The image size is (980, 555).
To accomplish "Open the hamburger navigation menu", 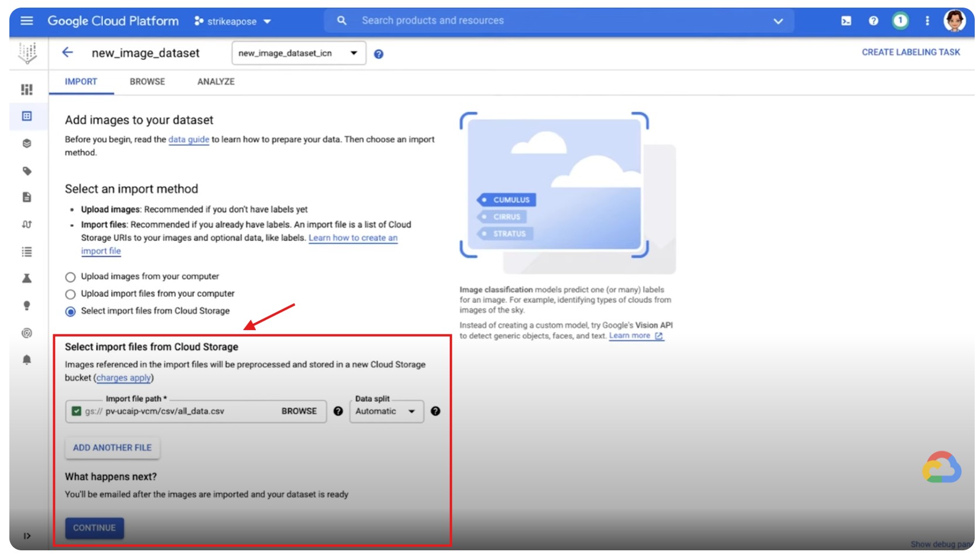I will pos(26,21).
